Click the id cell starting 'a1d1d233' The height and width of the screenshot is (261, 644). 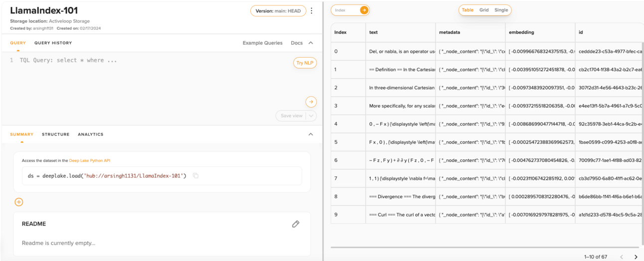(609, 215)
